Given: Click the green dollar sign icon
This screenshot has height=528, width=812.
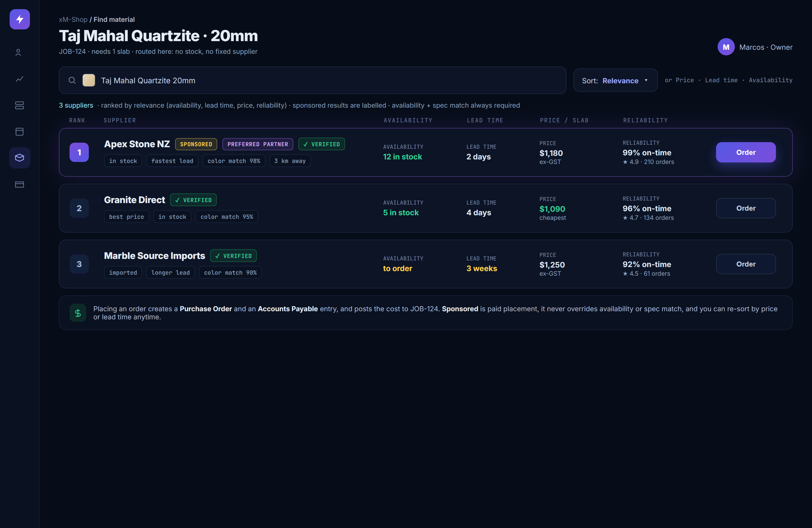Looking at the screenshot, I should tap(78, 313).
